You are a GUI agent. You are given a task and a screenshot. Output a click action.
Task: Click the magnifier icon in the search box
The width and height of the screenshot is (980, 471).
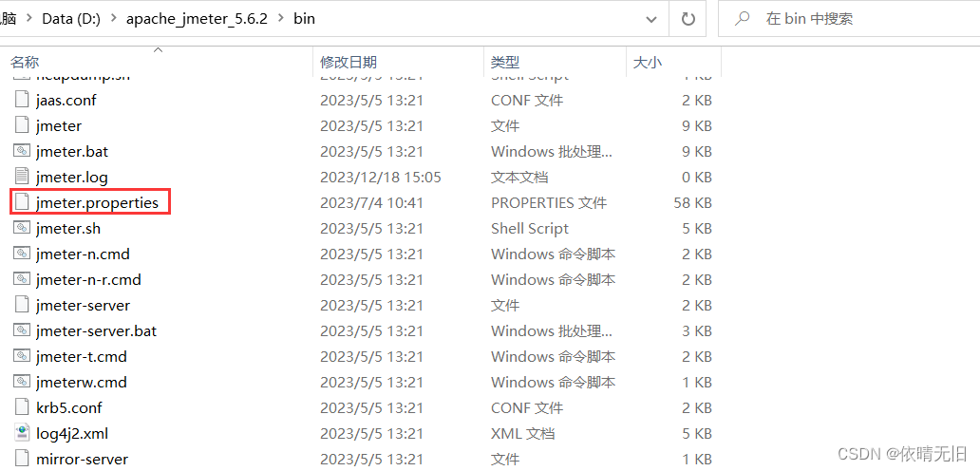742,19
